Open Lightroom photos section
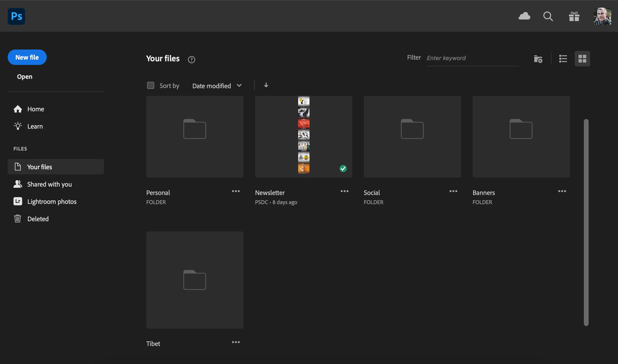 (51, 202)
